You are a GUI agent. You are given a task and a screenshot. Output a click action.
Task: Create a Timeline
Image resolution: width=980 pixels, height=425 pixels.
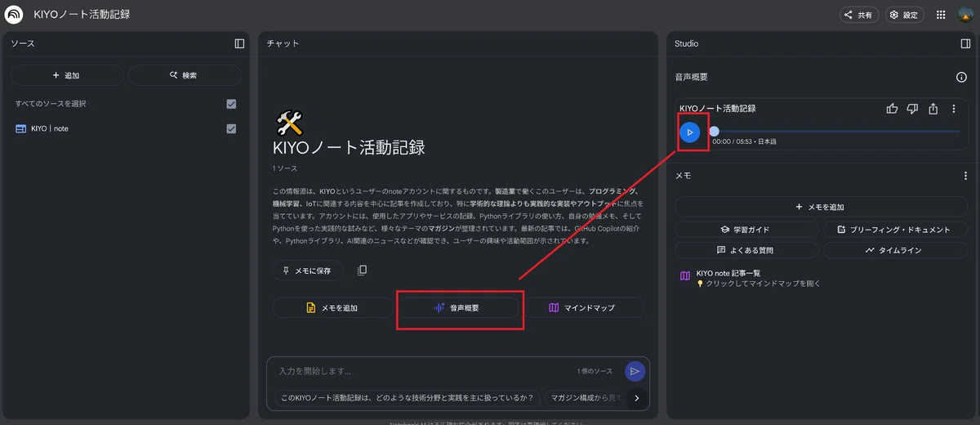click(x=893, y=250)
